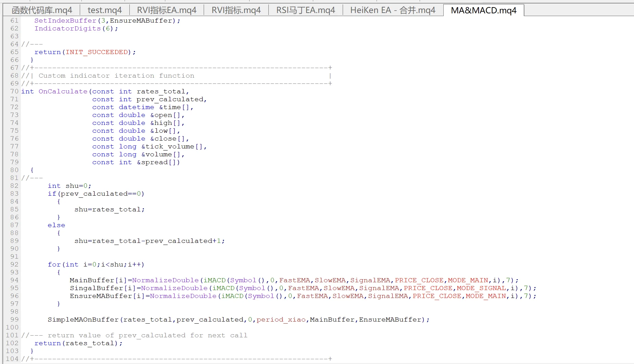Click the opening brace on line 80
Screen dimensions: 634x364
click(x=32, y=170)
